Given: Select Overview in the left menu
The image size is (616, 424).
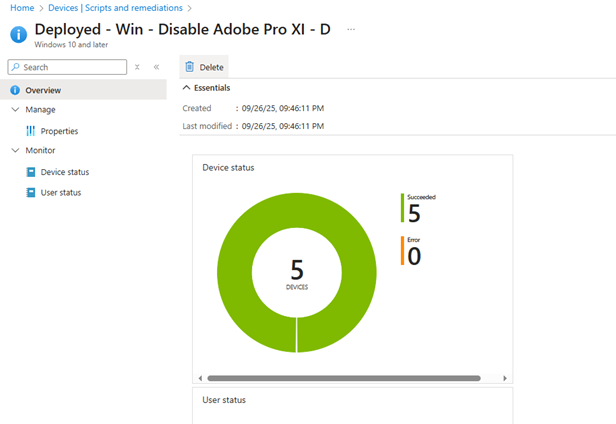Looking at the screenshot, I should (43, 90).
